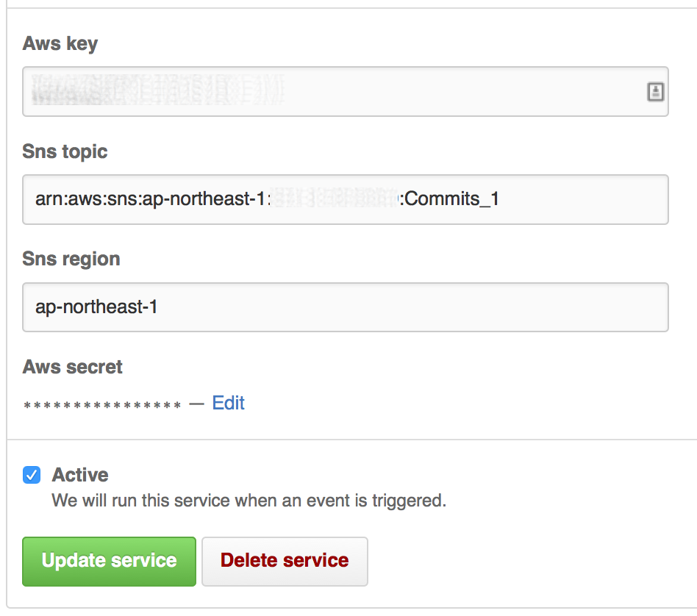Click the 'Sns topic' field label

click(x=65, y=152)
